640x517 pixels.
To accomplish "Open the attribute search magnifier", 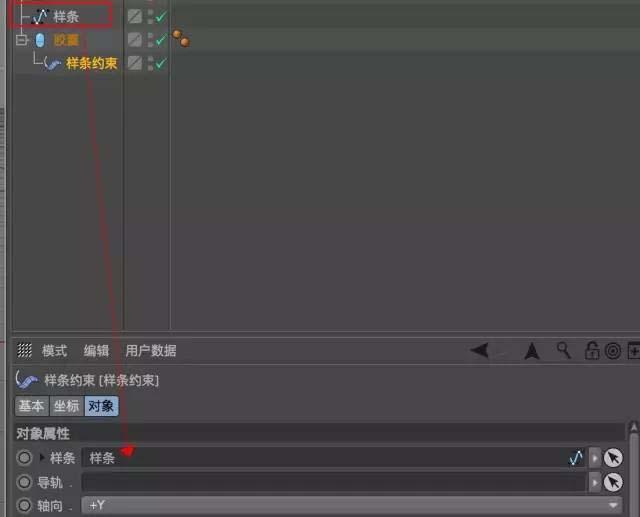I will tap(564, 350).
